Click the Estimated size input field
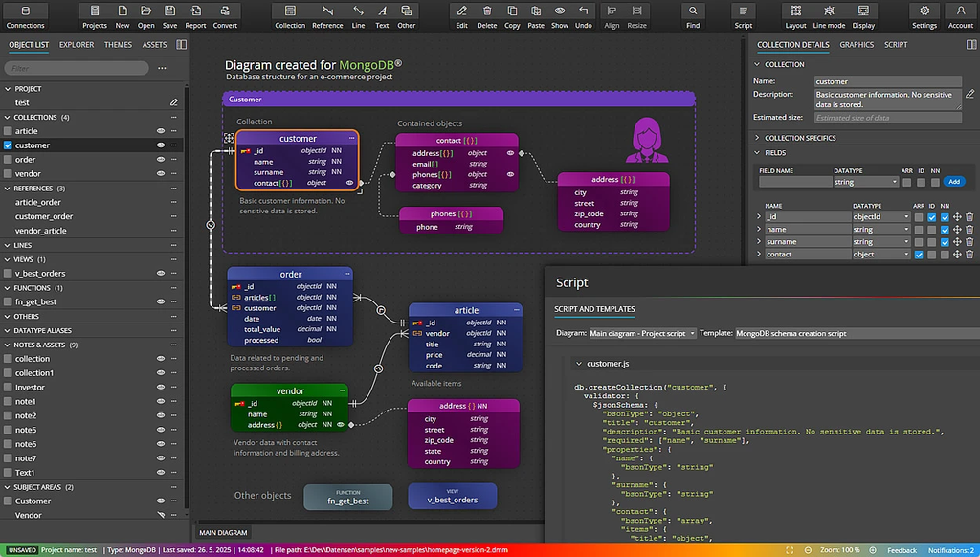Screen dimensions: 980x557 [887, 118]
